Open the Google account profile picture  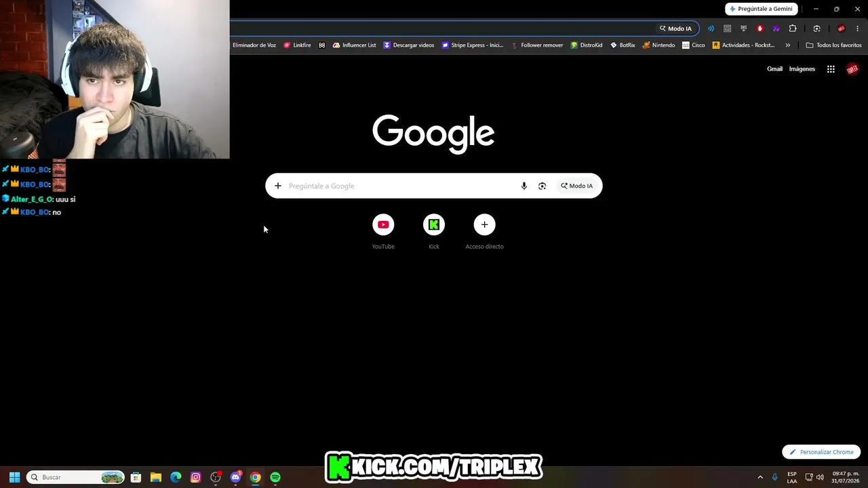click(852, 69)
